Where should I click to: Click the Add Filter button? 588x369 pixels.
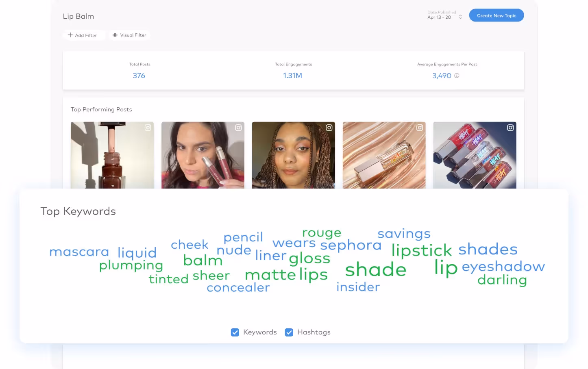(x=84, y=35)
